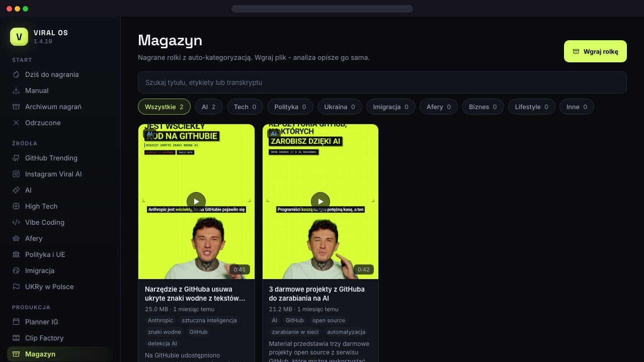Screen dimensions: 644x362
Task: Click the sztuczna inteligencja tag
Action: coord(209,320)
